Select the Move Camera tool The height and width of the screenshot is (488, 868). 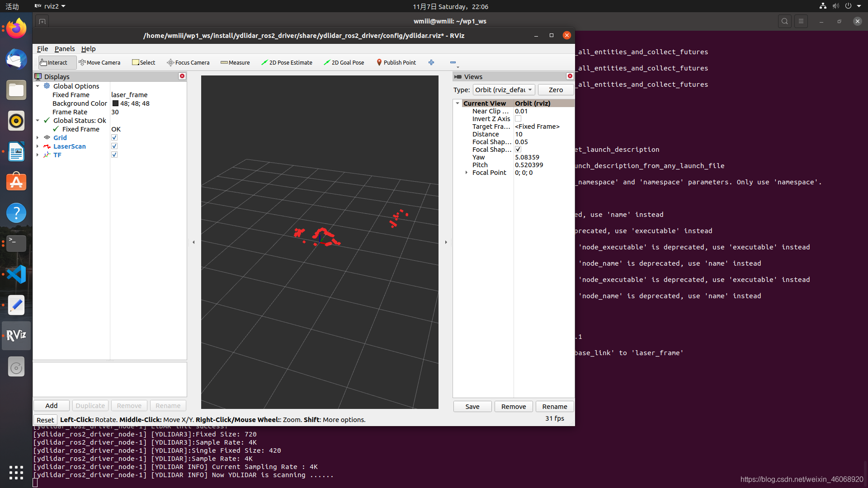pyautogui.click(x=99, y=62)
